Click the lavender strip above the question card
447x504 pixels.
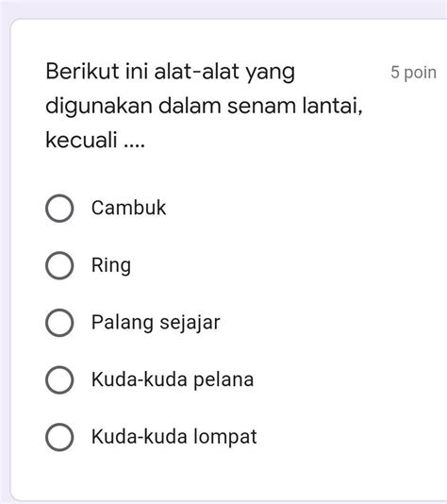click(223, 8)
